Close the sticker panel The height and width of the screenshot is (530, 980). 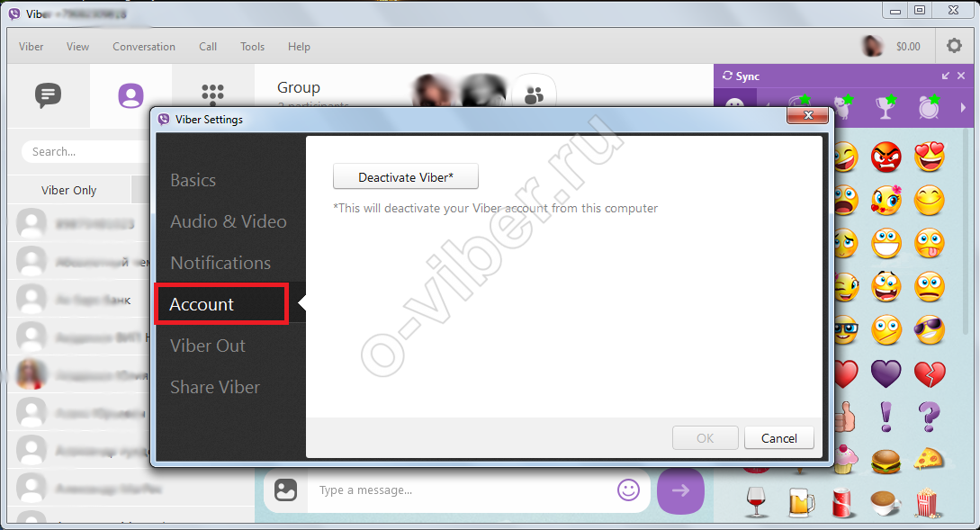coord(961,76)
